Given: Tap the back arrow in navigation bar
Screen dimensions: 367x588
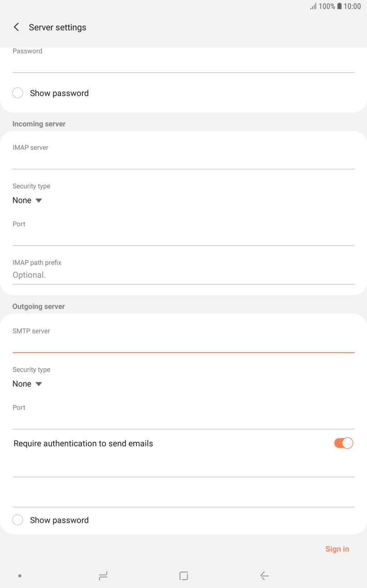Looking at the screenshot, I should tap(264, 575).
